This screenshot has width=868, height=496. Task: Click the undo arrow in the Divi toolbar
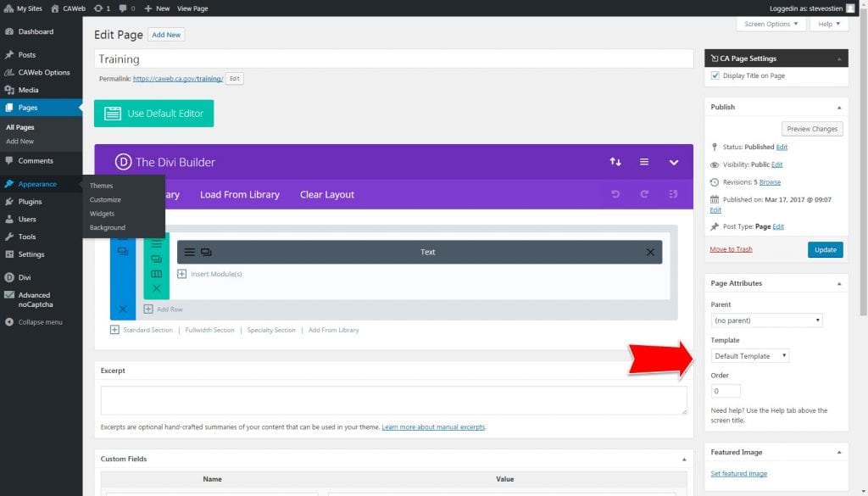(x=616, y=194)
